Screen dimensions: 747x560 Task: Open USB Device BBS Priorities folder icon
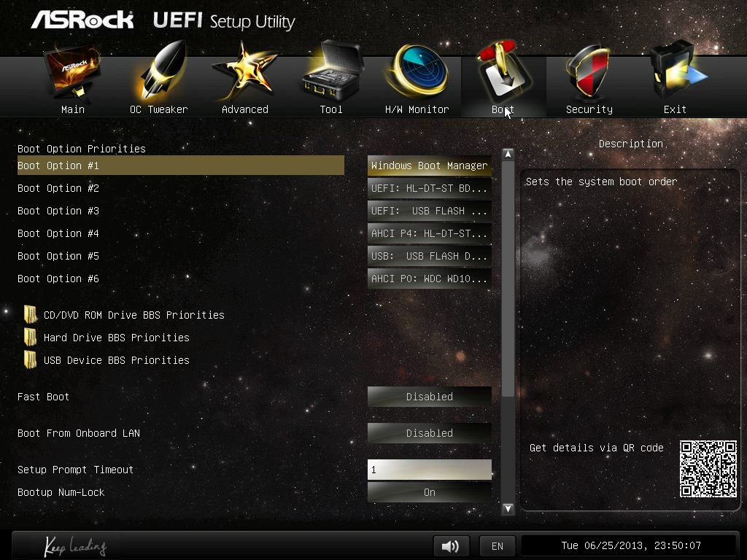click(x=31, y=360)
